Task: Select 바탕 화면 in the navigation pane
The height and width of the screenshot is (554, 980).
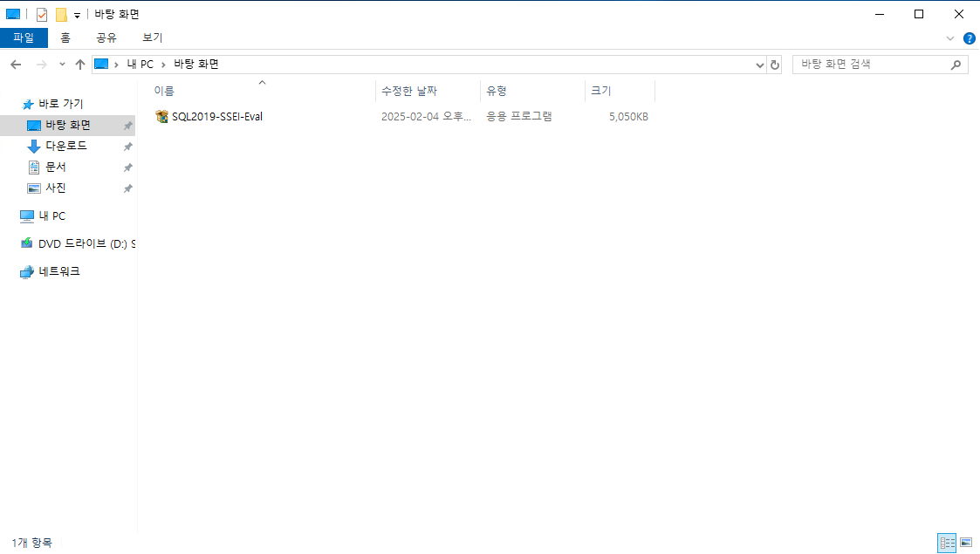Action: point(67,125)
